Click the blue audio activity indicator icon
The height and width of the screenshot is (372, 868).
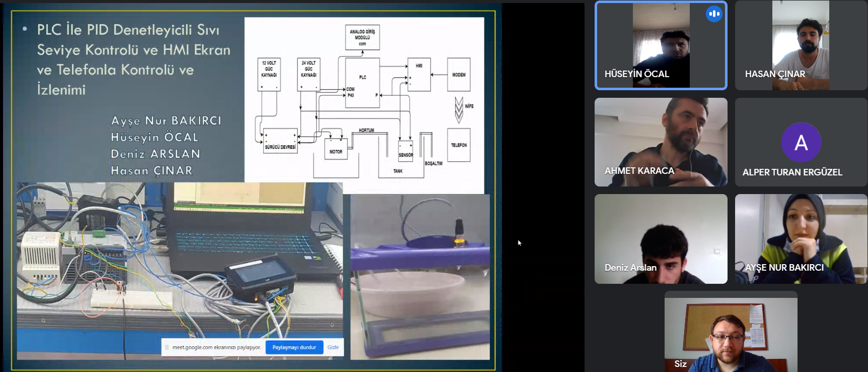(714, 14)
